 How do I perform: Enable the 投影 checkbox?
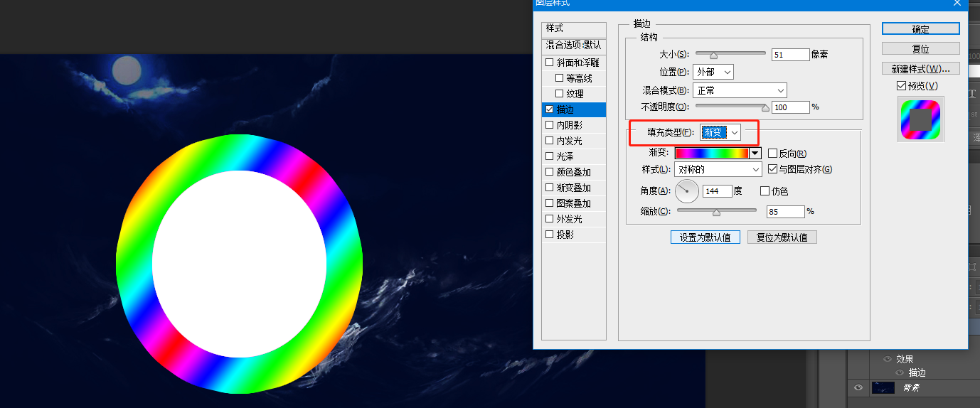(549, 235)
